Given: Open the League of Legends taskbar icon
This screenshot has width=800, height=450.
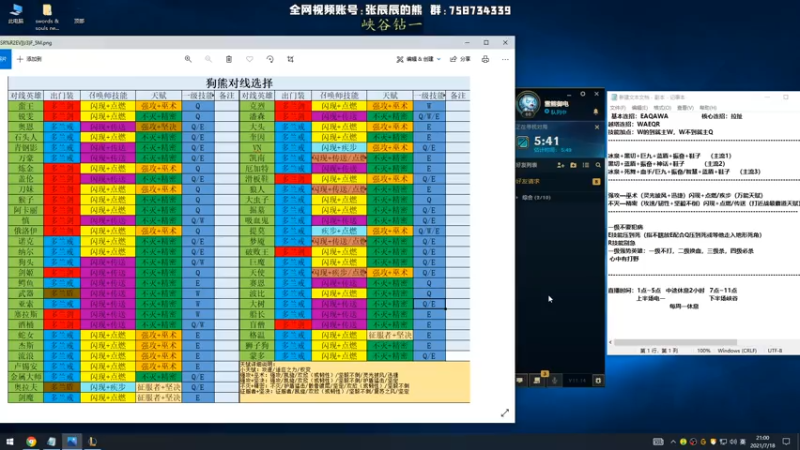Looking at the screenshot, I should coord(92,441).
